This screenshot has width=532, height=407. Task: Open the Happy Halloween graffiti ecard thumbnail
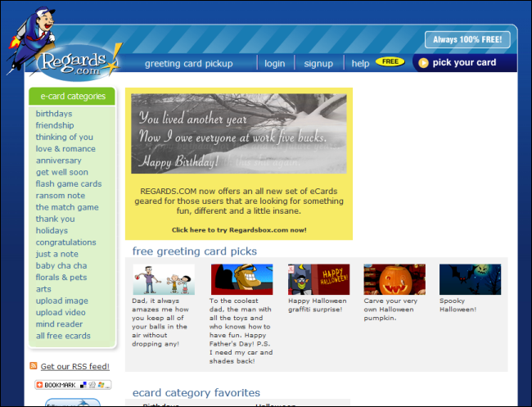pos(318,279)
